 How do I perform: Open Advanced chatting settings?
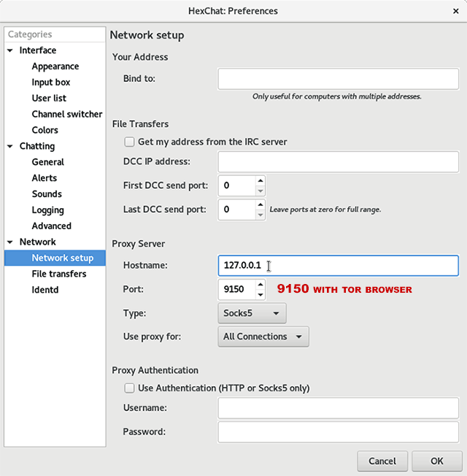[52, 226]
